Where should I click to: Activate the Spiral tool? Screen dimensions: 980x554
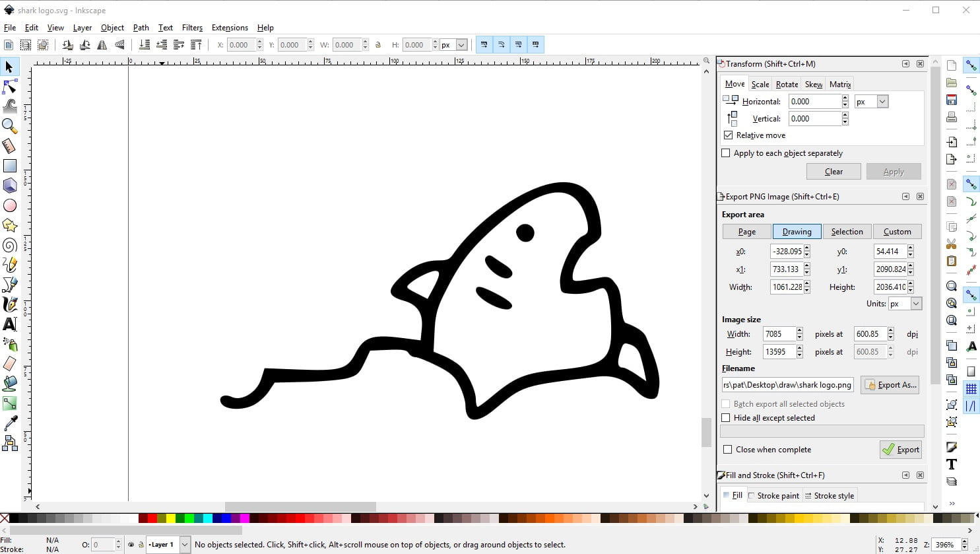(10, 246)
